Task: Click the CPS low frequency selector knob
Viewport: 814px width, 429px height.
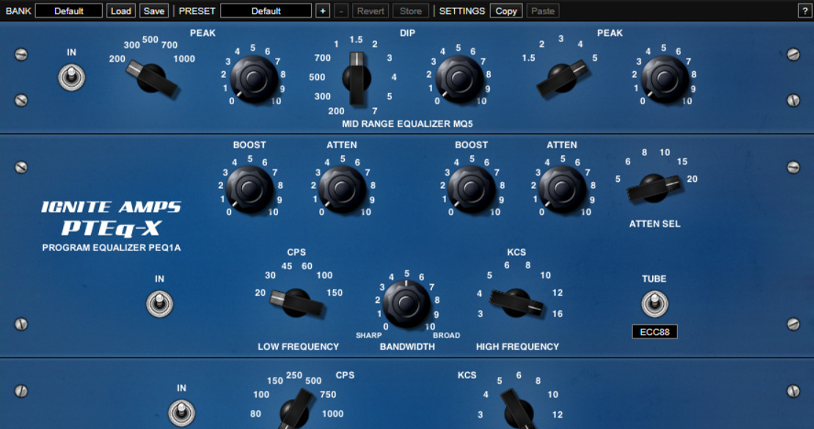Action: (x=296, y=301)
